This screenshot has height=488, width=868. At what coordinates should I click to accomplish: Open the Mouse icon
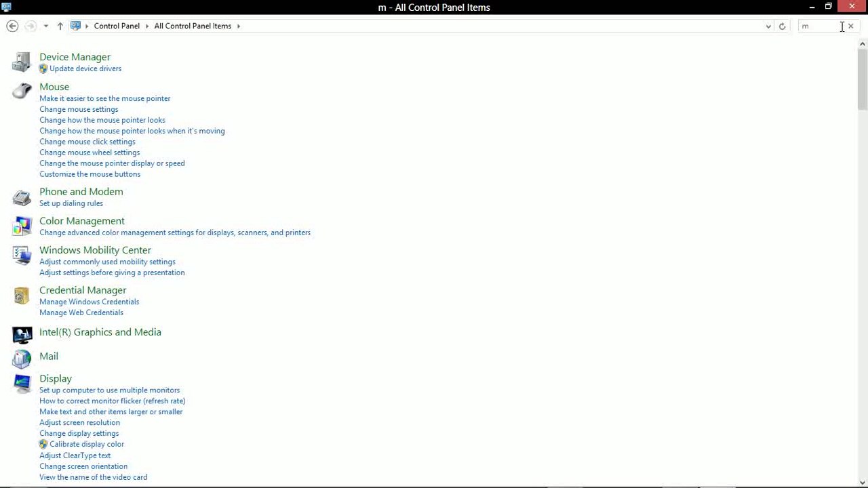pyautogui.click(x=22, y=91)
